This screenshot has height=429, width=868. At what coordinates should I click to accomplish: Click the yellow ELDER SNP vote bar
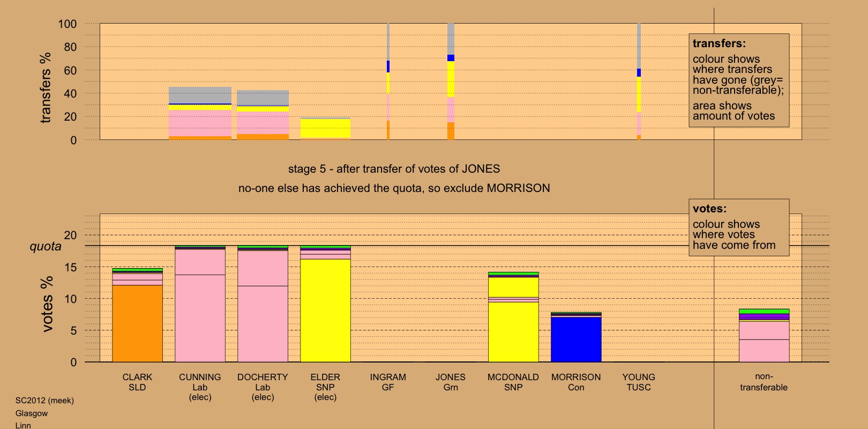pos(325,310)
